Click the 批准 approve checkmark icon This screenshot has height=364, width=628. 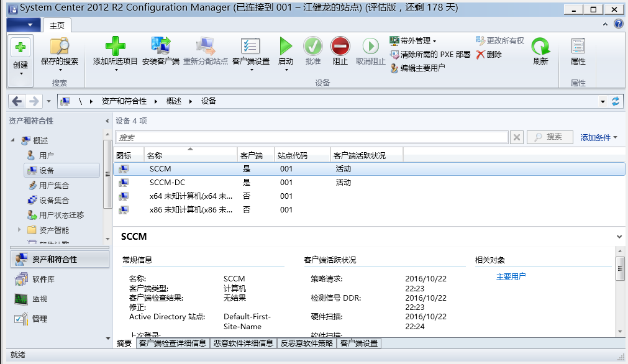[x=313, y=46]
